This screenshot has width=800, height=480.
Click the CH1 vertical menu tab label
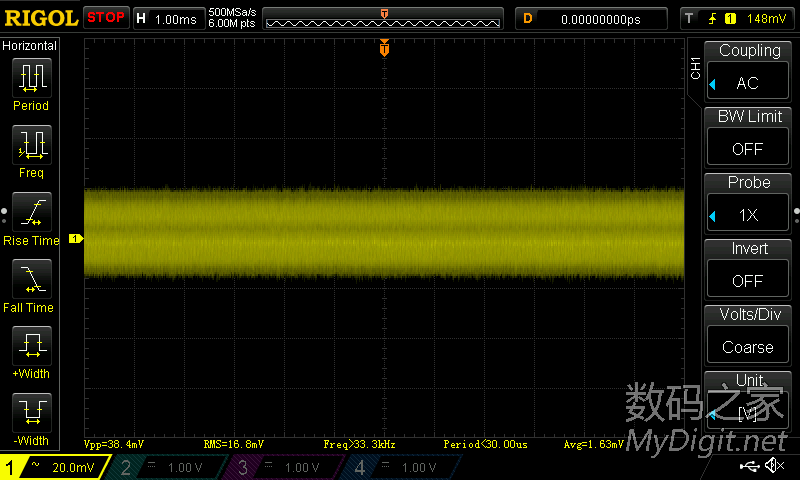click(695, 68)
